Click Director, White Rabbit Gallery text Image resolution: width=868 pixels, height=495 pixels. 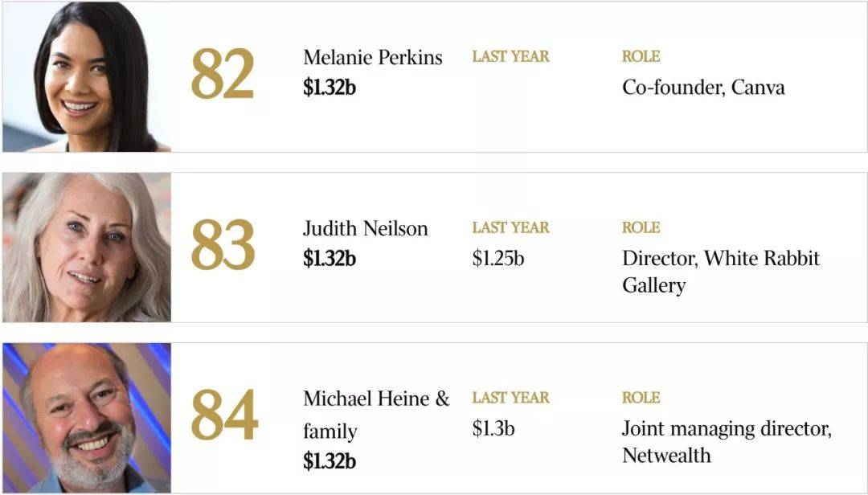[x=721, y=272]
